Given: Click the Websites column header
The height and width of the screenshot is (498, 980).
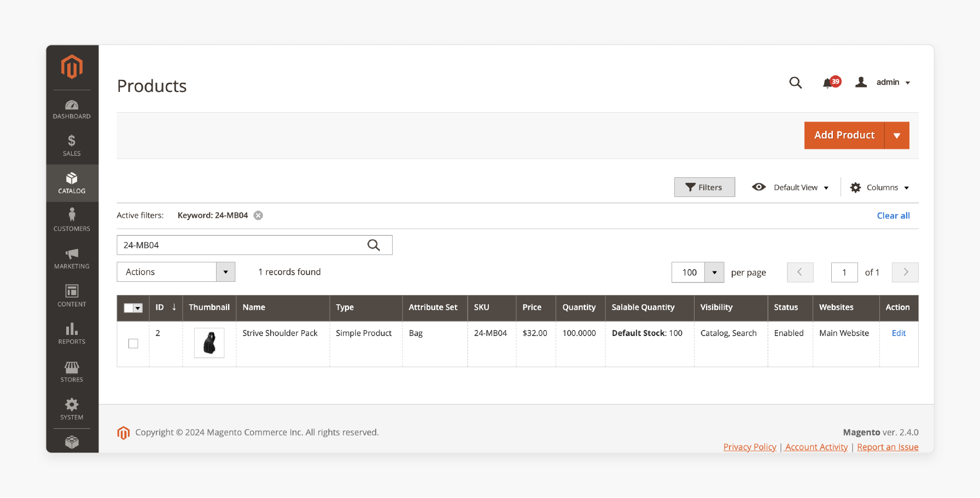Looking at the screenshot, I should pyautogui.click(x=846, y=308).
